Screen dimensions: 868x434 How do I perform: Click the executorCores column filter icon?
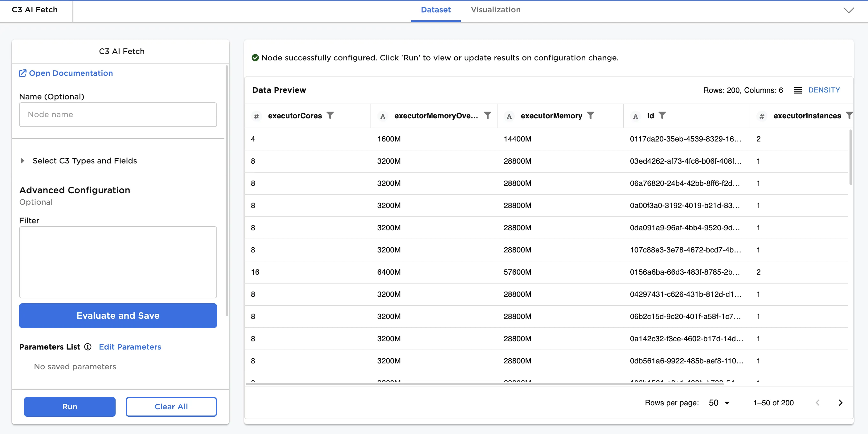[x=330, y=116]
